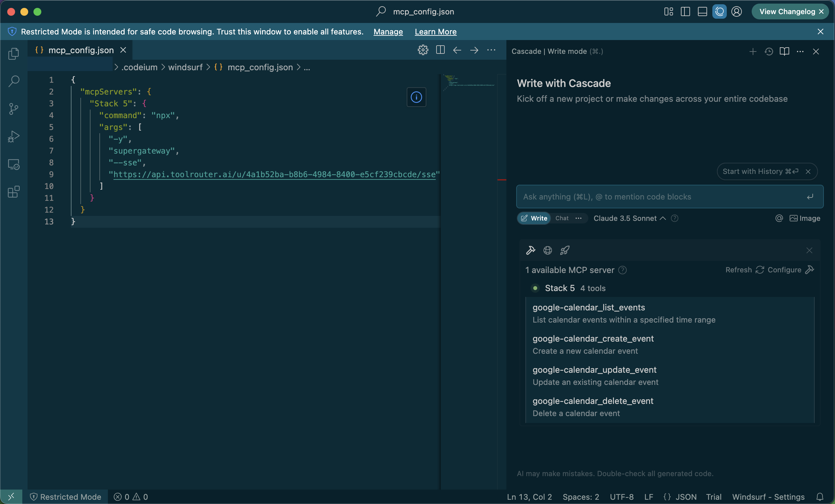Switch Cascade to Chat mode
This screenshot has height=504, width=835.
click(x=561, y=218)
